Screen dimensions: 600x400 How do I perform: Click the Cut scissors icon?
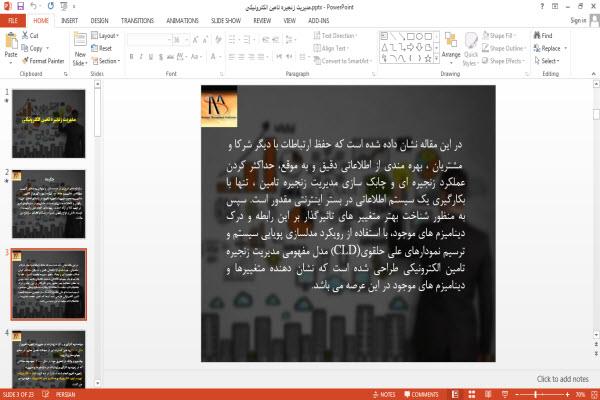(x=25, y=35)
